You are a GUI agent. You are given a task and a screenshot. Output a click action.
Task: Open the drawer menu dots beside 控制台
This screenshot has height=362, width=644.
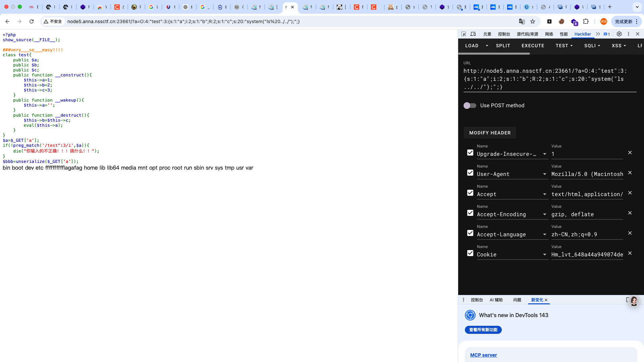click(464, 300)
